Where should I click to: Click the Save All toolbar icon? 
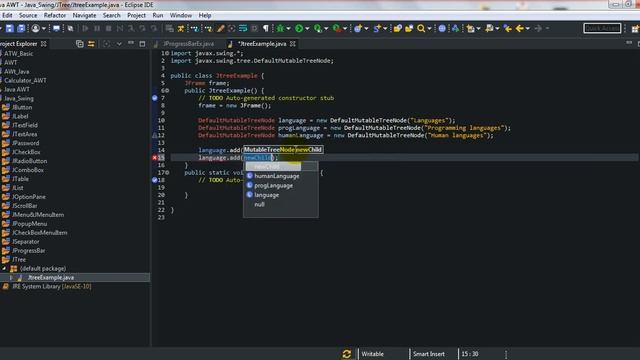click(21, 28)
